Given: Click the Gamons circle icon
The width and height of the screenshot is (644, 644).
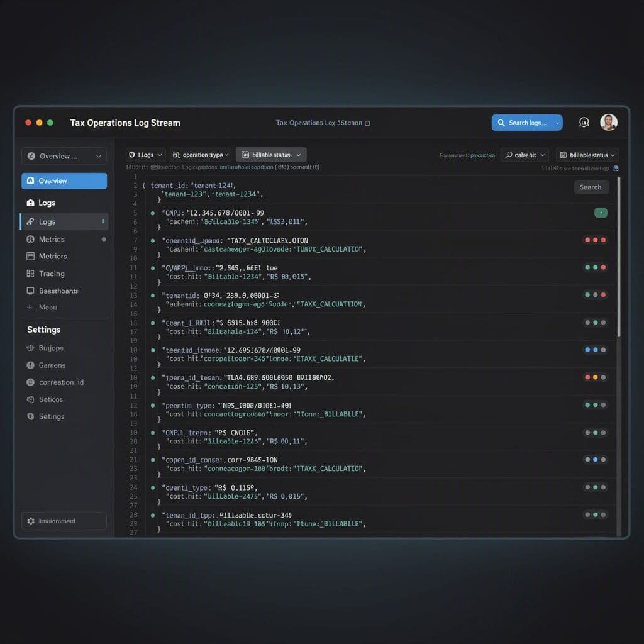Looking at the screenshot, I should [x=30, y=365].
